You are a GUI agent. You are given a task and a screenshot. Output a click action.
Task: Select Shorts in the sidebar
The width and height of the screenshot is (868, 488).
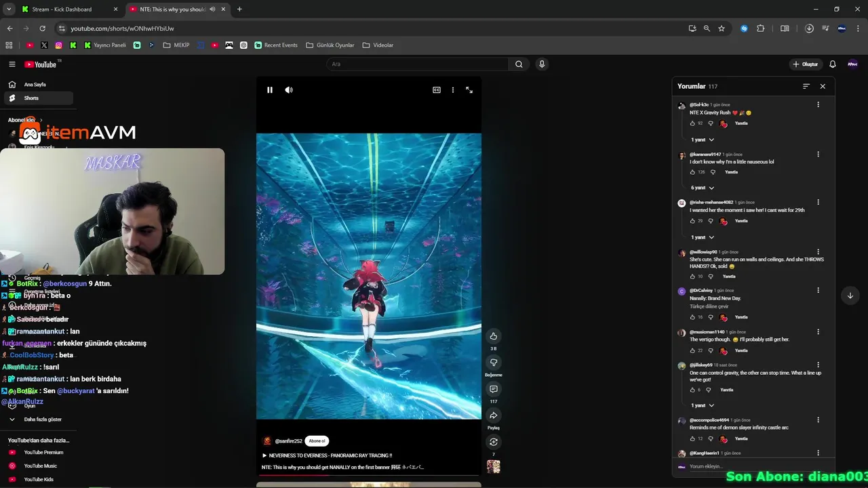37,98
